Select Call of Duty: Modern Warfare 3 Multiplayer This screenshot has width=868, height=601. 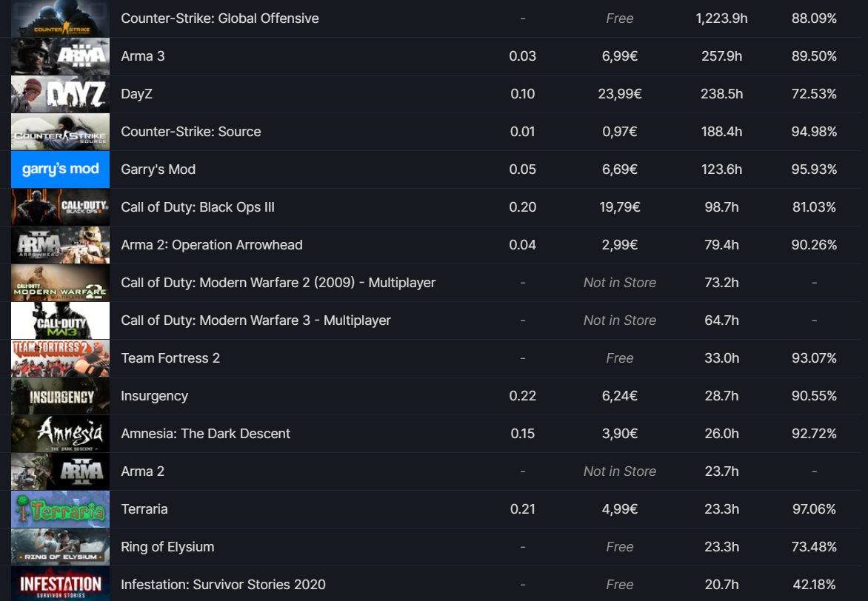(x=256, y=320)
